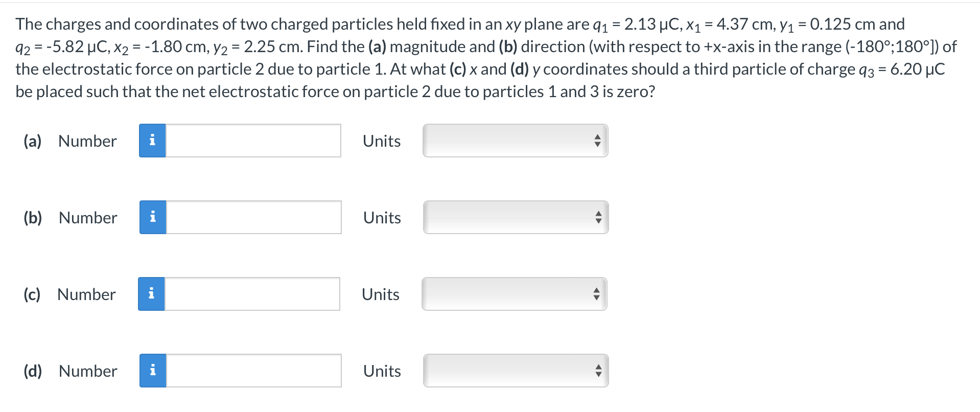This screenshot has width=980, height=412.
Task: Click the Units label in row (b)
Action: (382, 218)
